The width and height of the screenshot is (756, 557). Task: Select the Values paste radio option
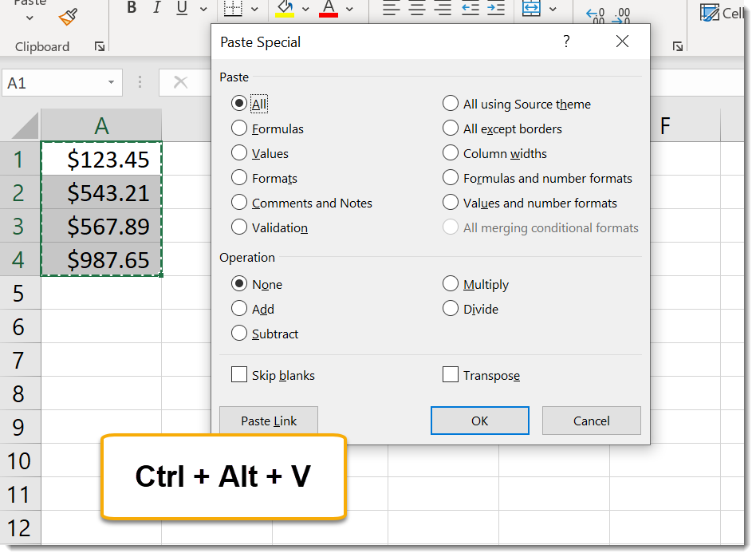coord(239,153)
